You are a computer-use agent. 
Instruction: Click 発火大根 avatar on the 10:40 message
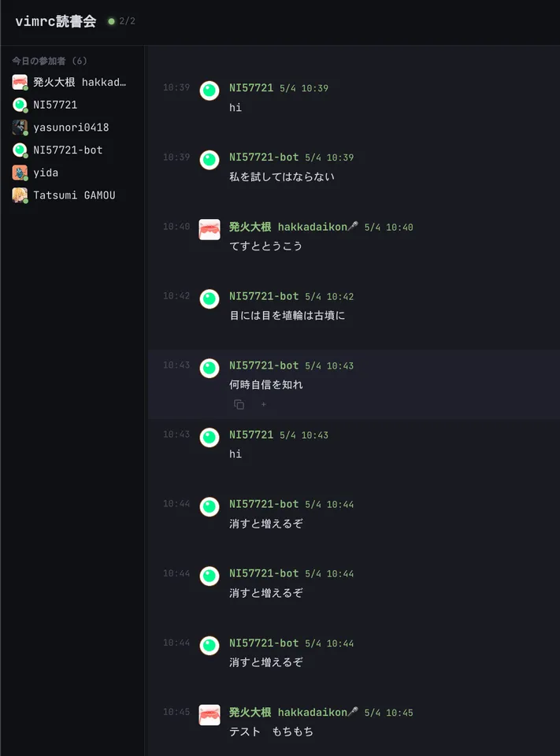210,229
